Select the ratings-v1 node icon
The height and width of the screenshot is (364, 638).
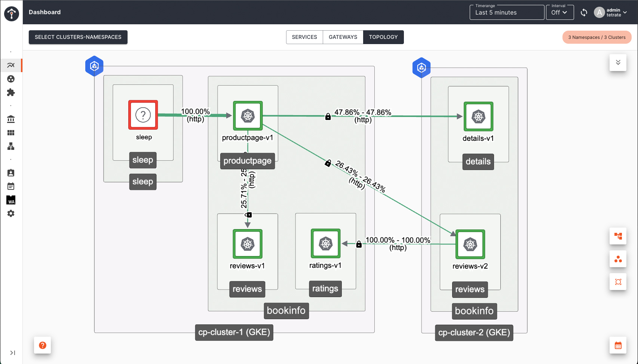[326, 244]
